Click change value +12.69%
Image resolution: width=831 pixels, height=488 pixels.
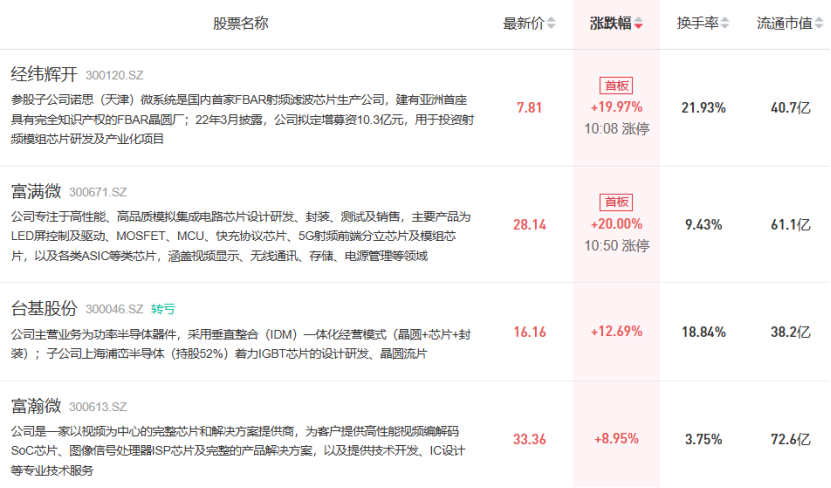coord(616,332)
